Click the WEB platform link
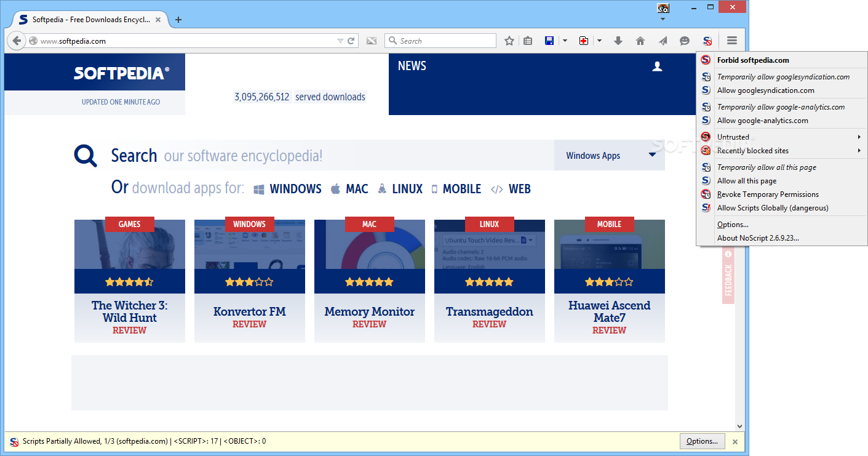 point(511,189)
